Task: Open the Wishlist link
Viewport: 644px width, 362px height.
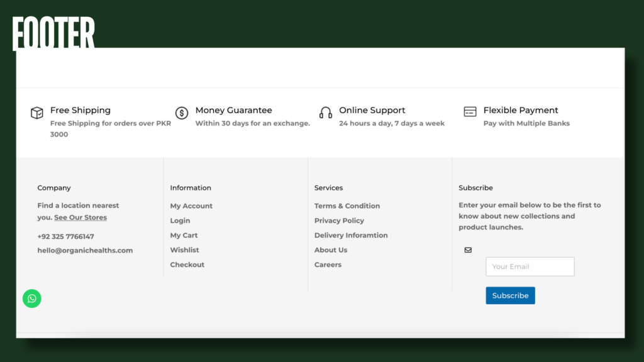Action: point(184,250)
